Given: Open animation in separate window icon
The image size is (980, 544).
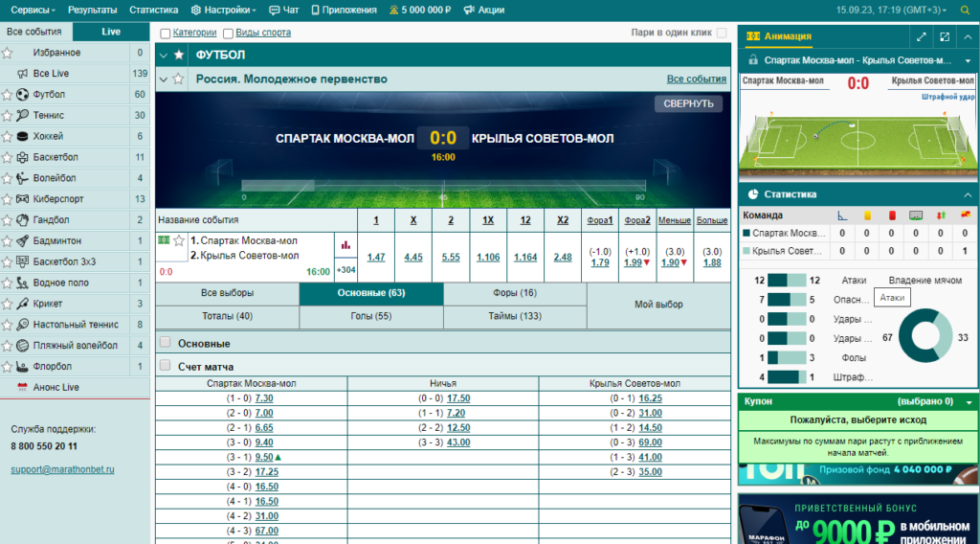Looking at the screenshot, I should point(945,37).
